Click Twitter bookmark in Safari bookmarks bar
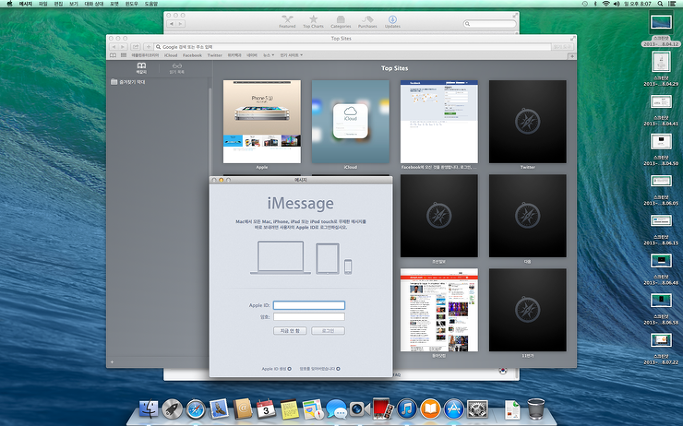683x426 pixels. tap(215, 55)
